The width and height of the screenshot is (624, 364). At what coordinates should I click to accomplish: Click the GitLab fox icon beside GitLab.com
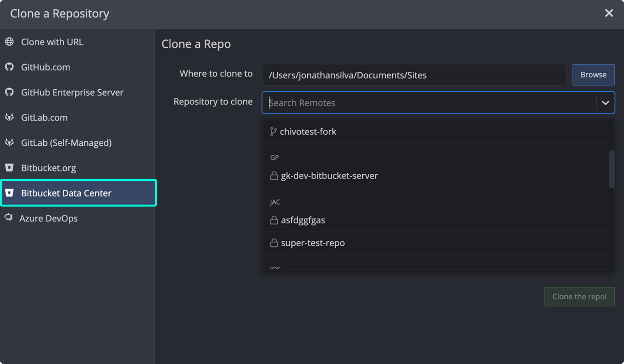point(9,117)
